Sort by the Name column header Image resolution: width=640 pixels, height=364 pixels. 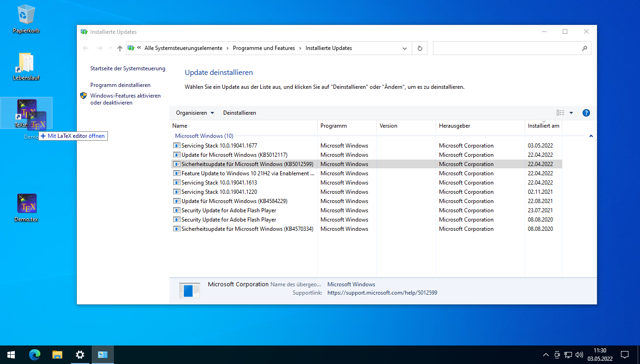pyautogui.click(x=244, y=126)
